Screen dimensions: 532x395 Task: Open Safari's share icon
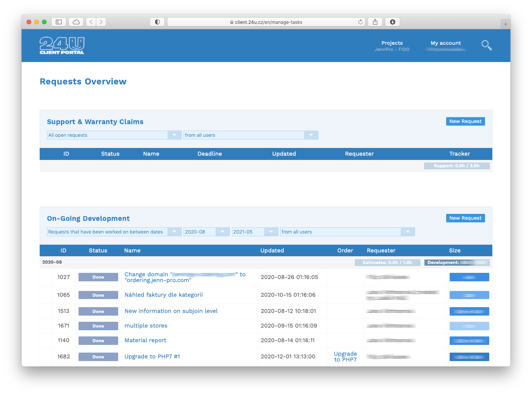point(375,22)
